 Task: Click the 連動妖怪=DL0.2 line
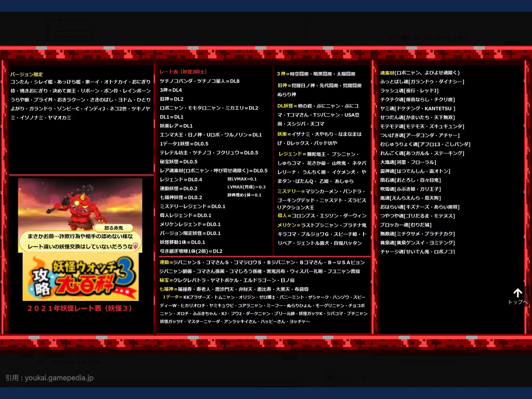(x=178, y=188)
